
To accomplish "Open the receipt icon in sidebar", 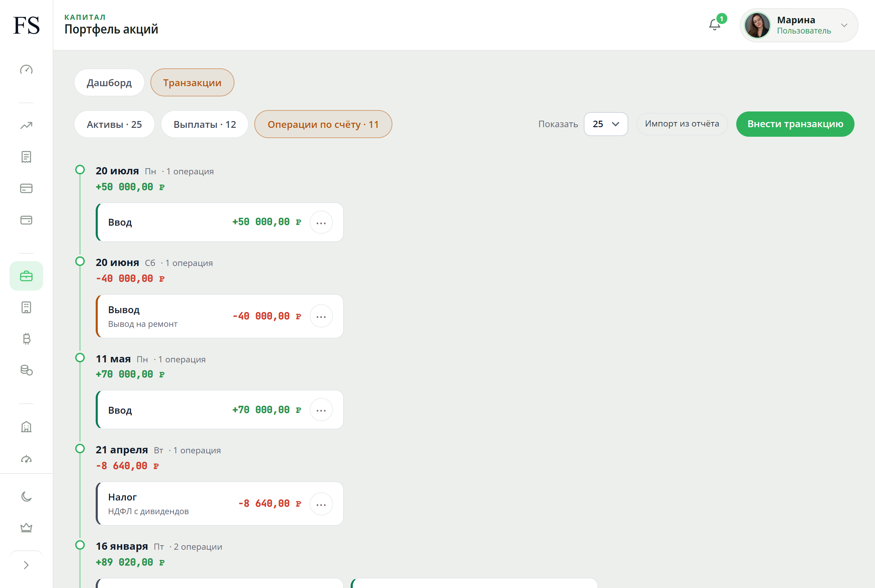I will click(x=26, y=157).
